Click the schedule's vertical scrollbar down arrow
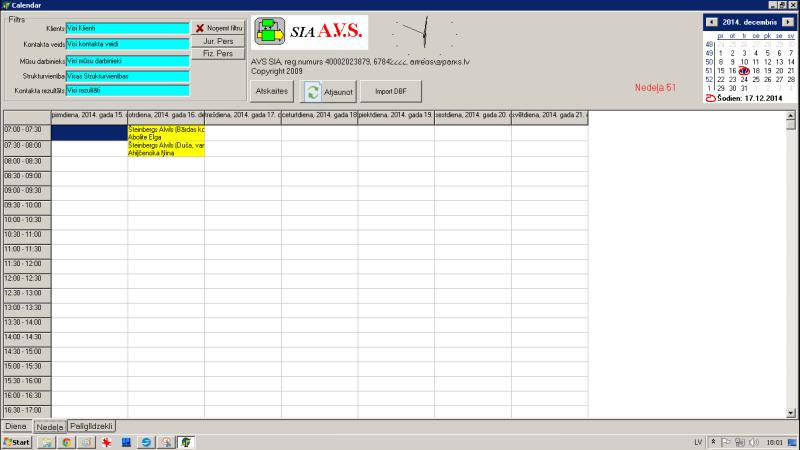This screenshot has width=800, height=450. tap(791, 412)
